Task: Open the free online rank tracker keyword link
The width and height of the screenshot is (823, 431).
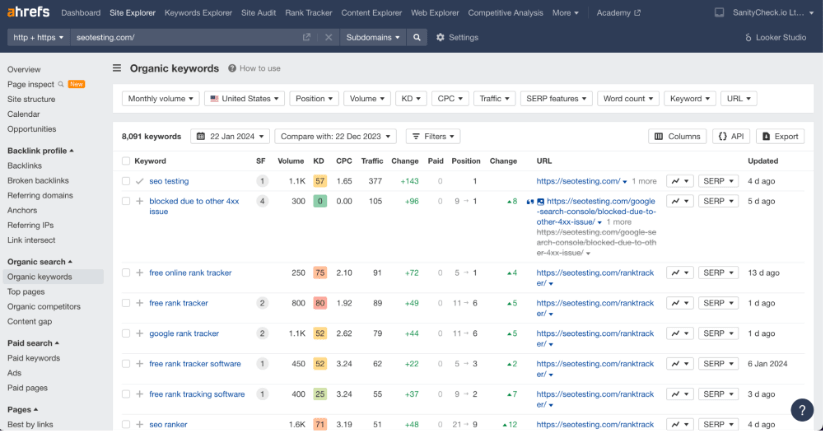Action: (x=190, y=273)
